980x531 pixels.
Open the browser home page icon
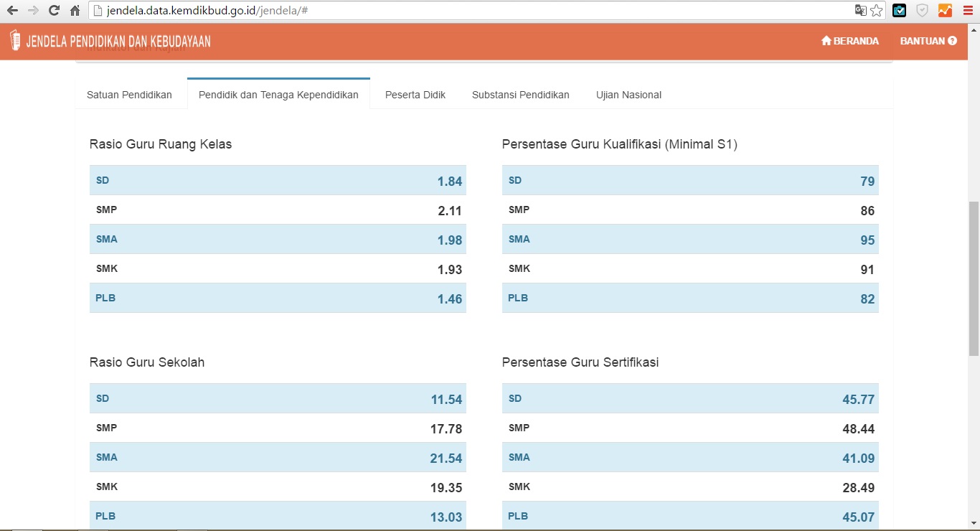point(75,11)
